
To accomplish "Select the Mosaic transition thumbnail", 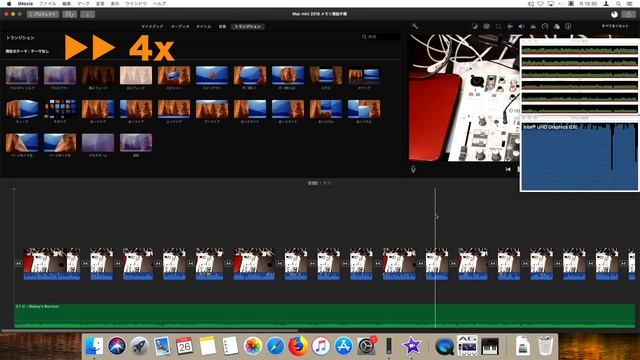I will click(x=60, y=109).
